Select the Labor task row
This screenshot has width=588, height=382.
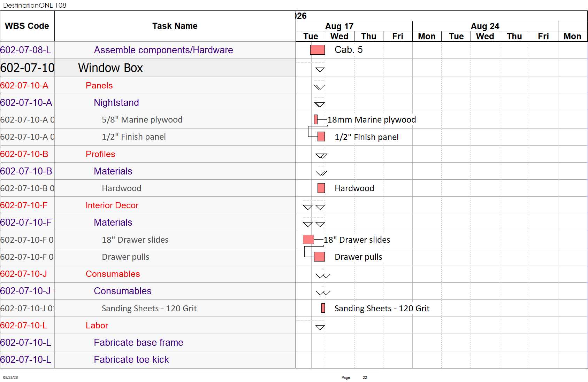148,326
